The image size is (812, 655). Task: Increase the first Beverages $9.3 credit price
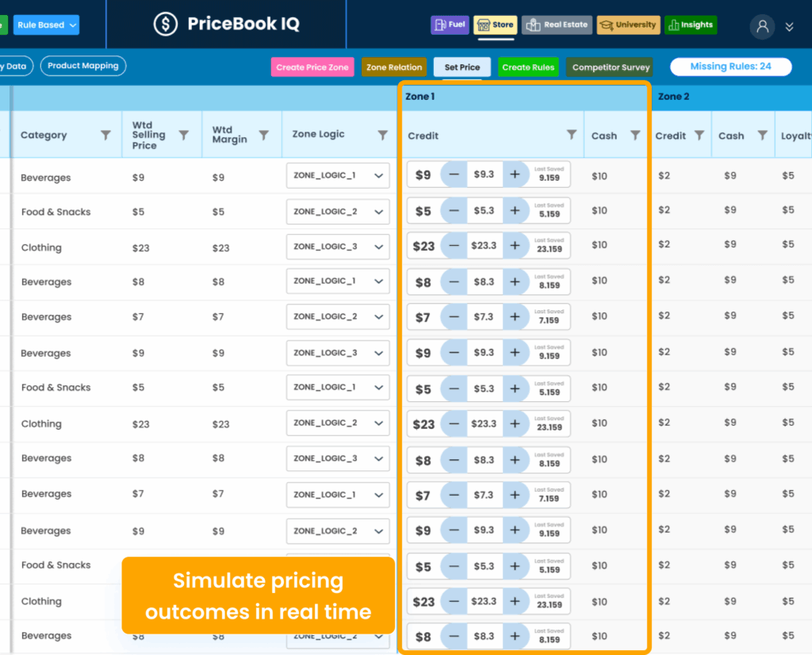point(515,174)
